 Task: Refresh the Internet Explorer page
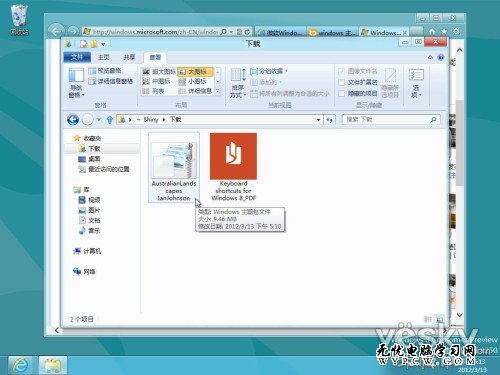click(x=247, y=32)
